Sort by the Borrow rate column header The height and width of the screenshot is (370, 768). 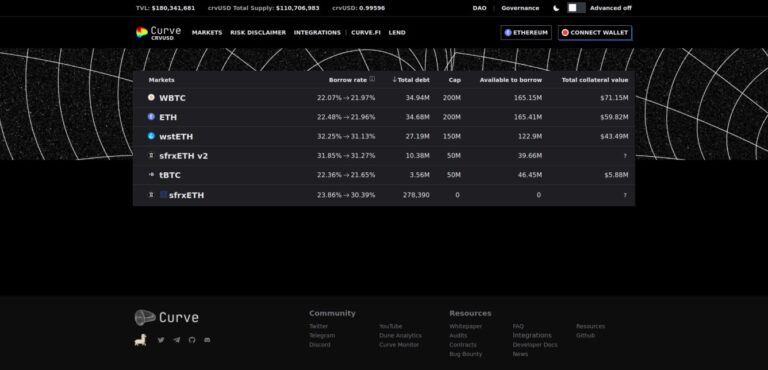[347, 80]
